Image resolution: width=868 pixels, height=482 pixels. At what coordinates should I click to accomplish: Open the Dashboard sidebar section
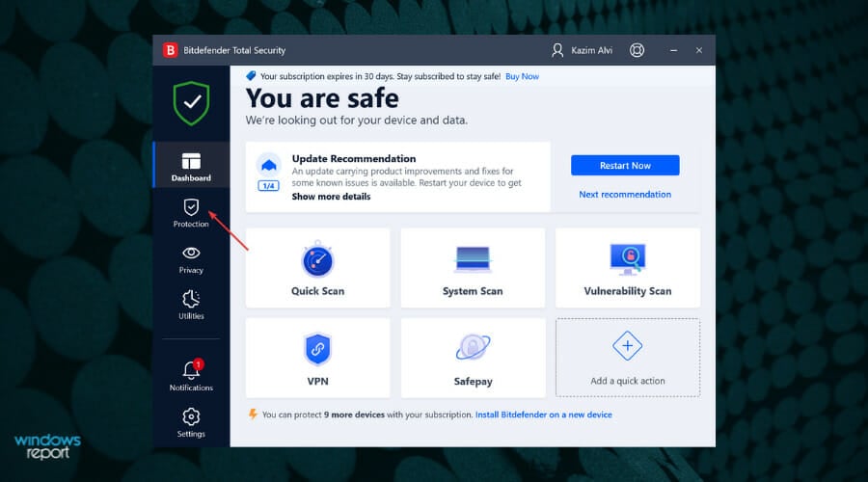191,165
